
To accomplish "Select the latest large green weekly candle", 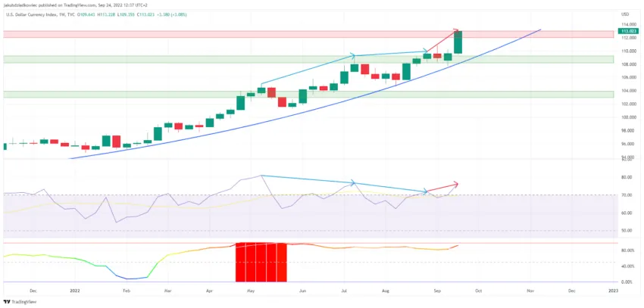I will [459, 42].
